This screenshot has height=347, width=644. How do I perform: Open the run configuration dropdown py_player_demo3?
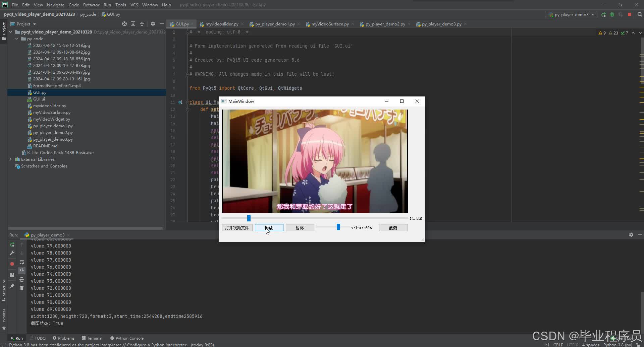(572, 15)
